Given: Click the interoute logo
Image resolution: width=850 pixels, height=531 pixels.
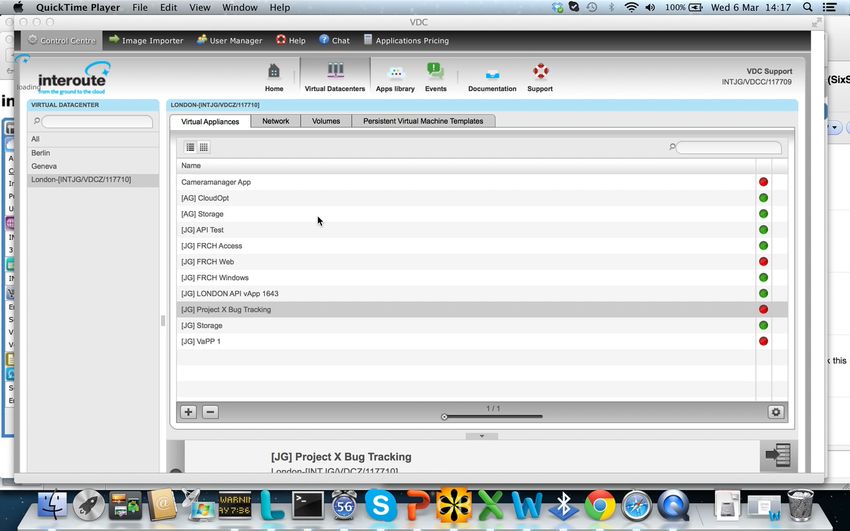Looking at the screenshot, I should (x=72, y=77).
